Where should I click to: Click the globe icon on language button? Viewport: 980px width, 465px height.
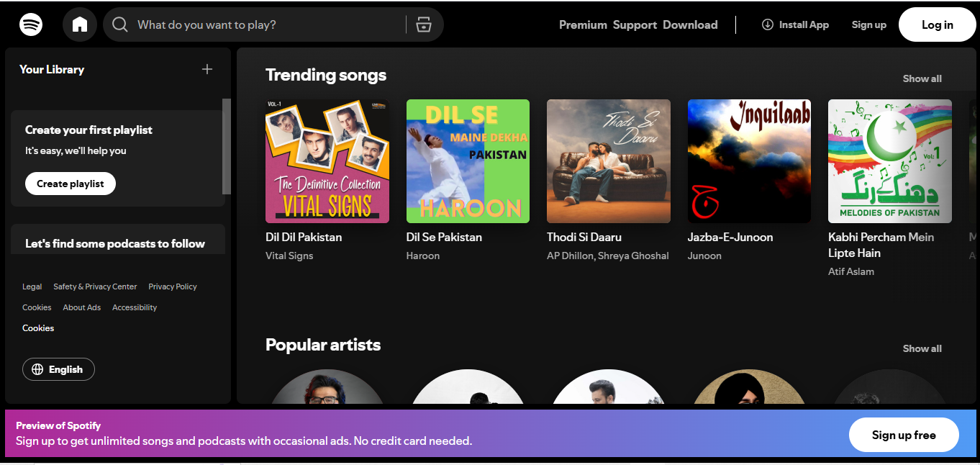38,369
